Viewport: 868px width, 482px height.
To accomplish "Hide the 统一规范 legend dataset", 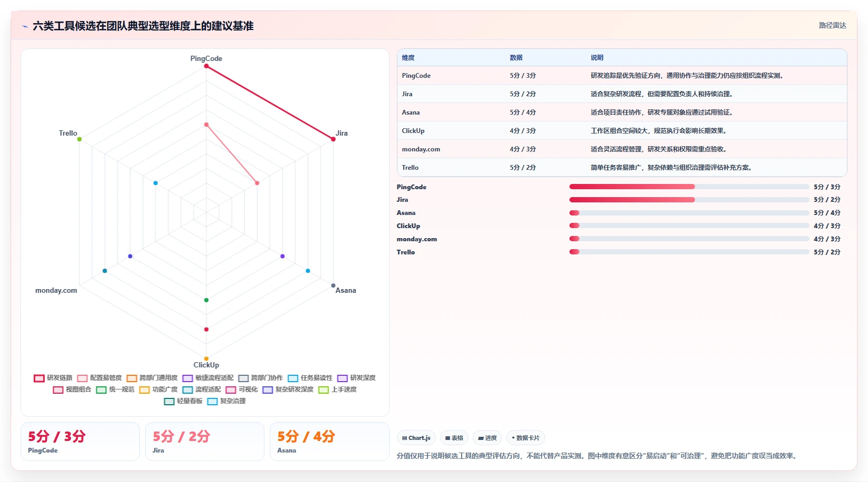I will (x=115, y=389).
